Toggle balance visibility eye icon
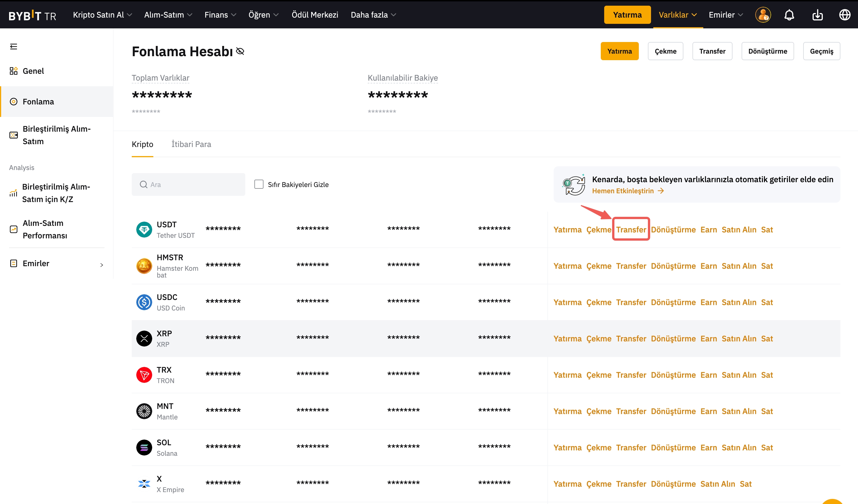Viewport: 858px width, 504px height. [x=240, y=51]
